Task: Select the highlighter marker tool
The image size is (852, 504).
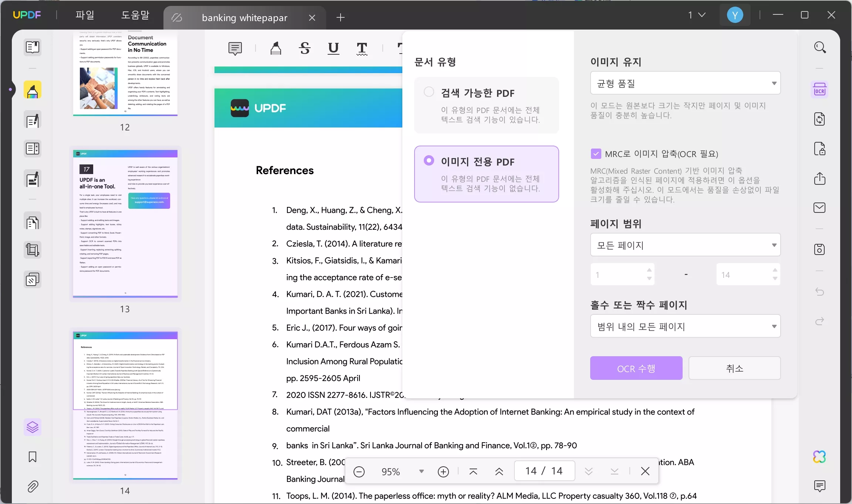Action: click(275, 48)
